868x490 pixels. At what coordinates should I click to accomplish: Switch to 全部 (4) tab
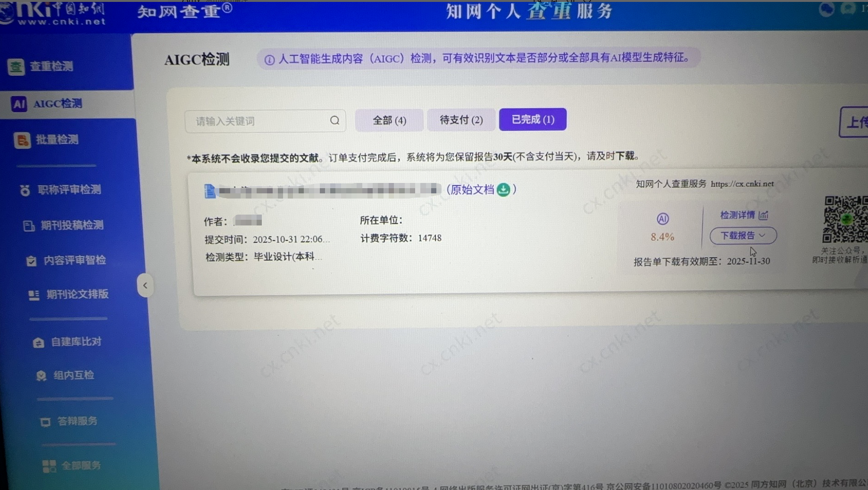point(389,120)
